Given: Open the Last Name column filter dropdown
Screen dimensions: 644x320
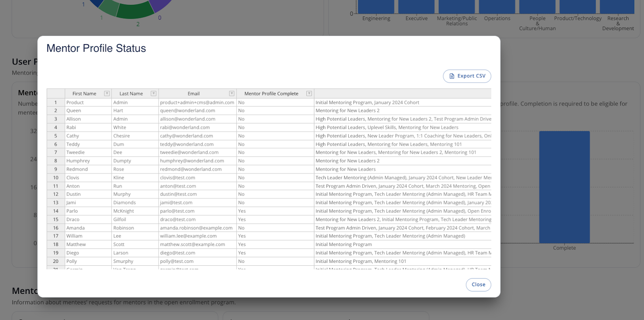Looking at the screenshot, I should pyautogui.click(x=153, y=94).
